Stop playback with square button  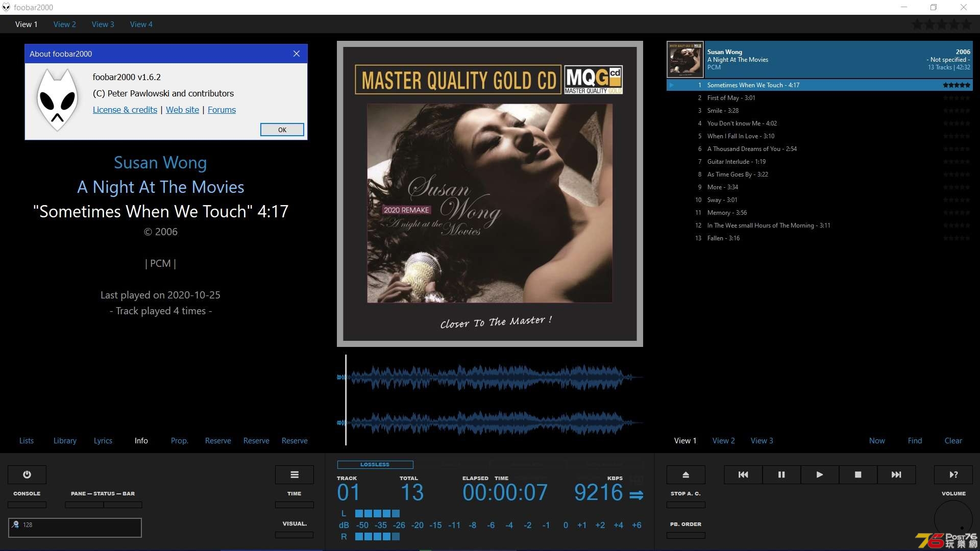pos(858,474)
